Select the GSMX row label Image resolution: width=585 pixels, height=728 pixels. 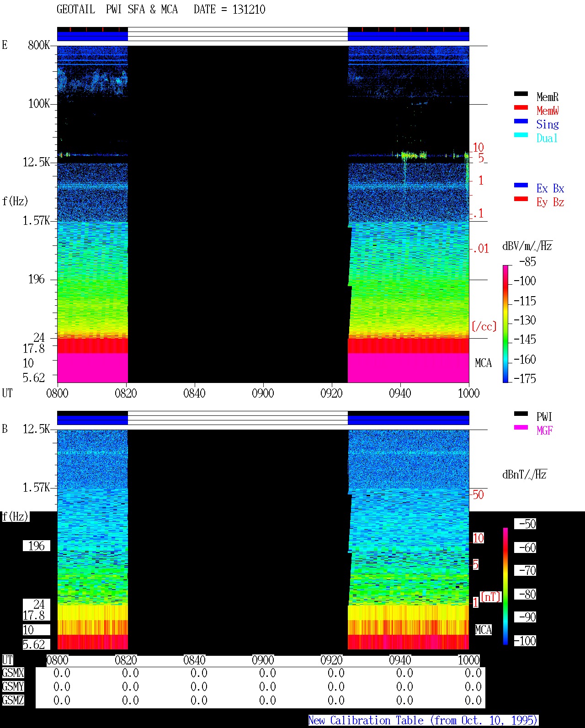(13, 673)
